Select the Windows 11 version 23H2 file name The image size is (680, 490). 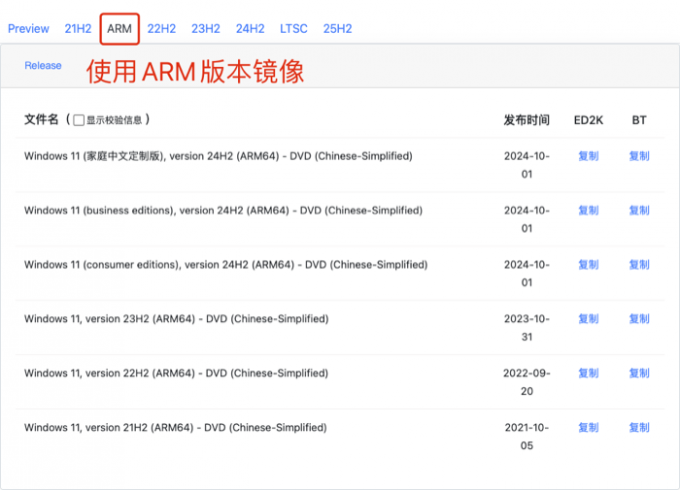(x=177, y=319)
